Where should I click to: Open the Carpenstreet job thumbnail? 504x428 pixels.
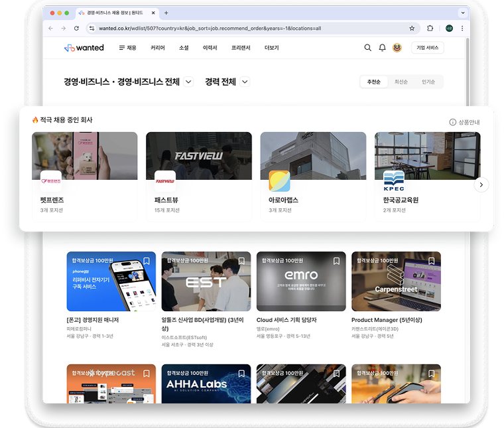click(397, 281)
